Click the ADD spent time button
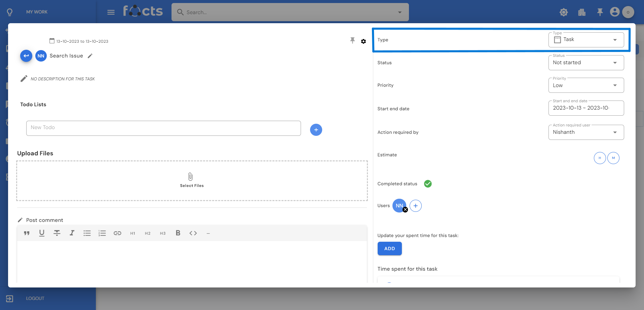644x310 pixels. point(389,248)
